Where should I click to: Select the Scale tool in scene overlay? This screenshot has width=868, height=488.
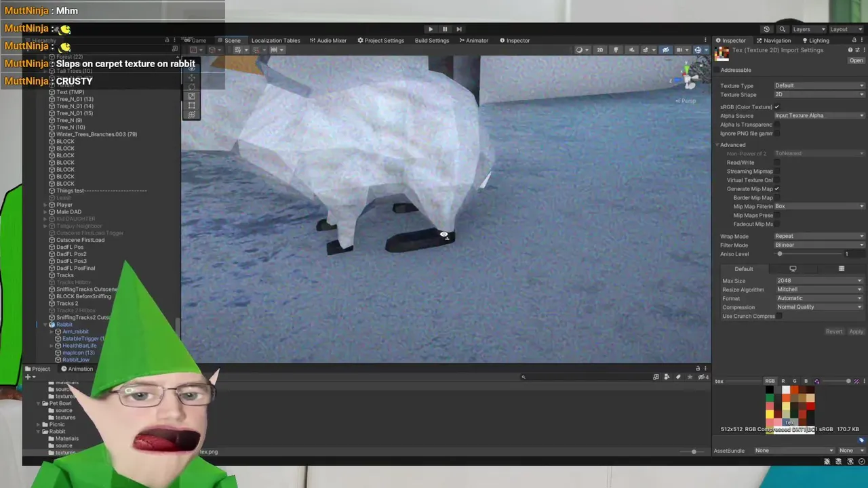[191, 96]
